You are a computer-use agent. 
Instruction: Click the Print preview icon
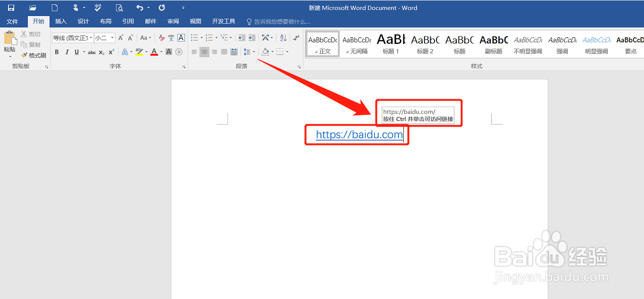(x=119, y=8)
